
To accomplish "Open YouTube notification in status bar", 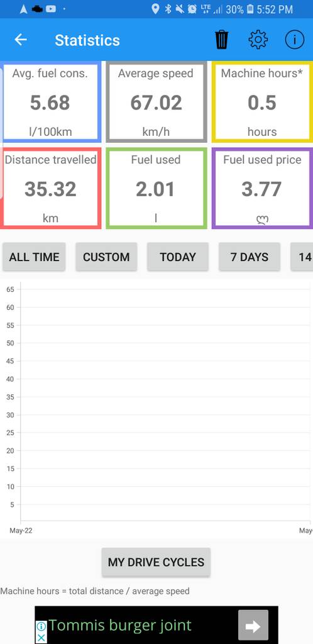I will pyautogui.click(x=51, y=9).
